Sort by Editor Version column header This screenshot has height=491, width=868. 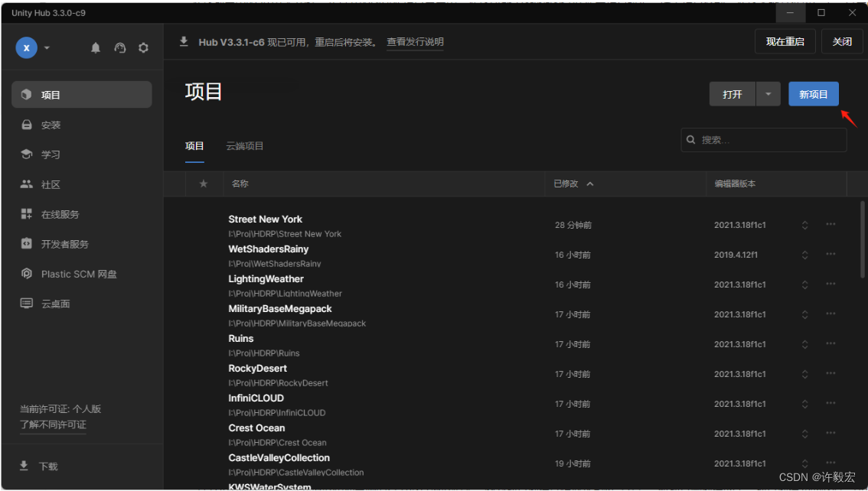click(735, 184)
